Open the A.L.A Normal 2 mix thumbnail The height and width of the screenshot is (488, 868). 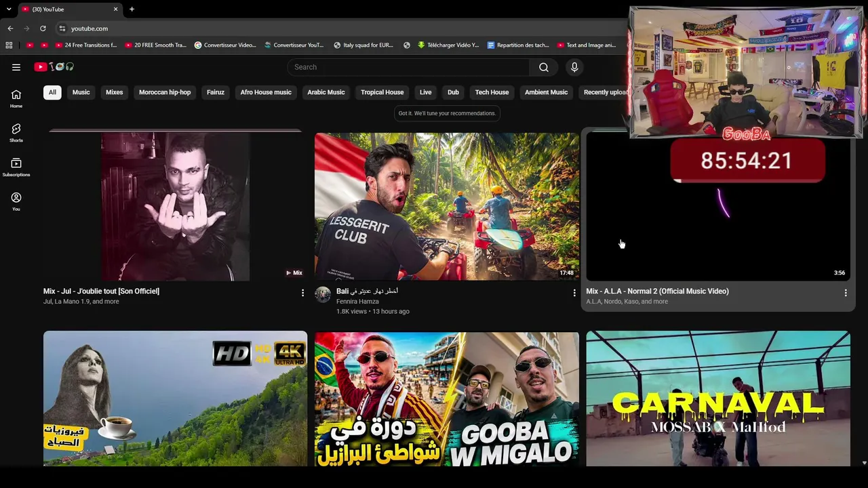[x=718, y=206]
